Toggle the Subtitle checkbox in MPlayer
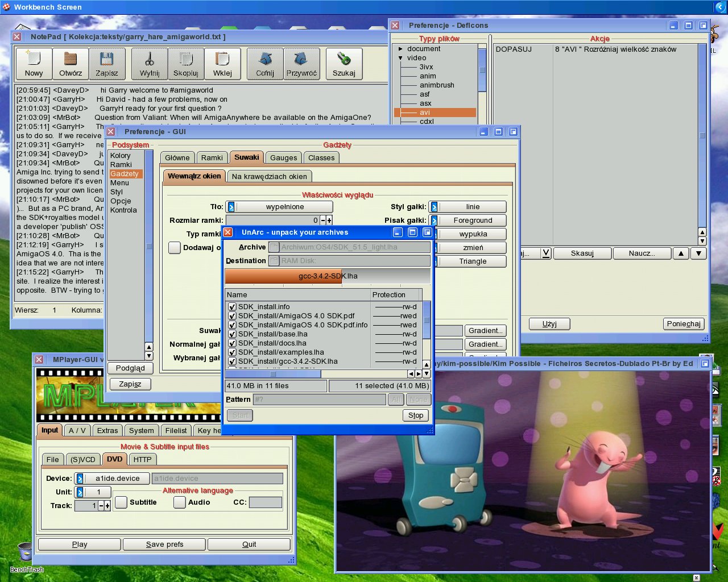 click(121, 502)
